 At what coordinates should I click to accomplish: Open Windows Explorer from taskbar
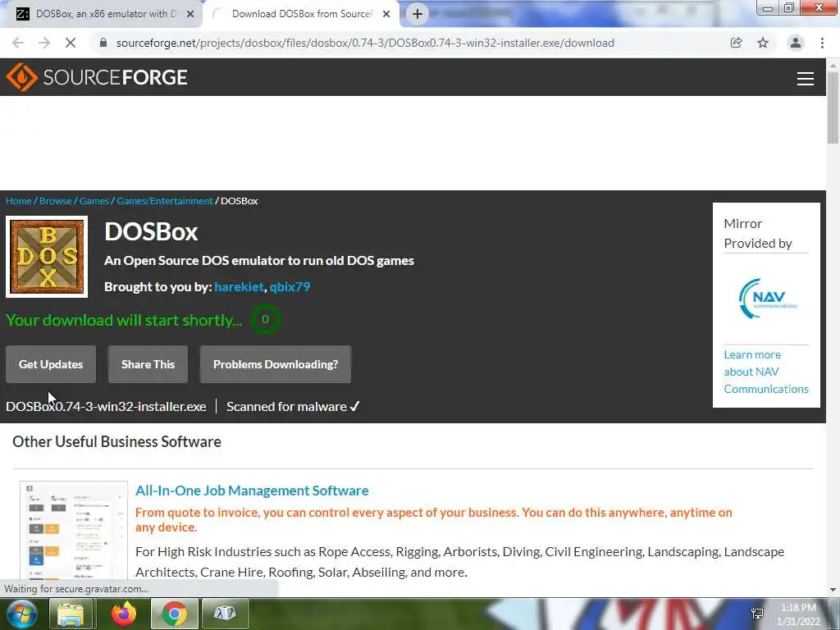71,614
